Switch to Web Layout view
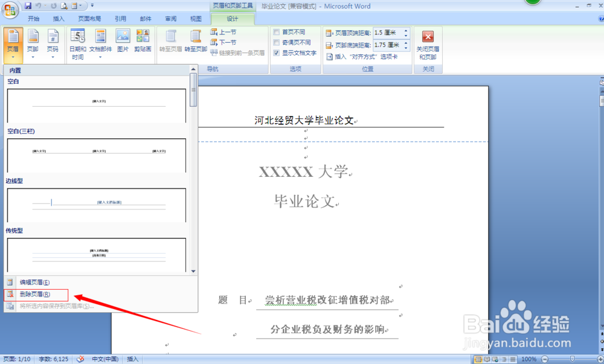 click(x=495, y=359)
